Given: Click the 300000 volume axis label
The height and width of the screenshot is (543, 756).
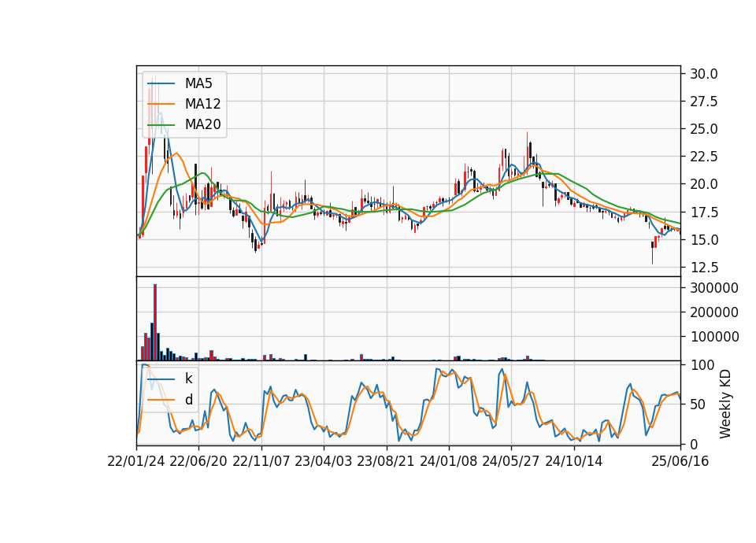Looking at the screenshot, I should [714, 288].
